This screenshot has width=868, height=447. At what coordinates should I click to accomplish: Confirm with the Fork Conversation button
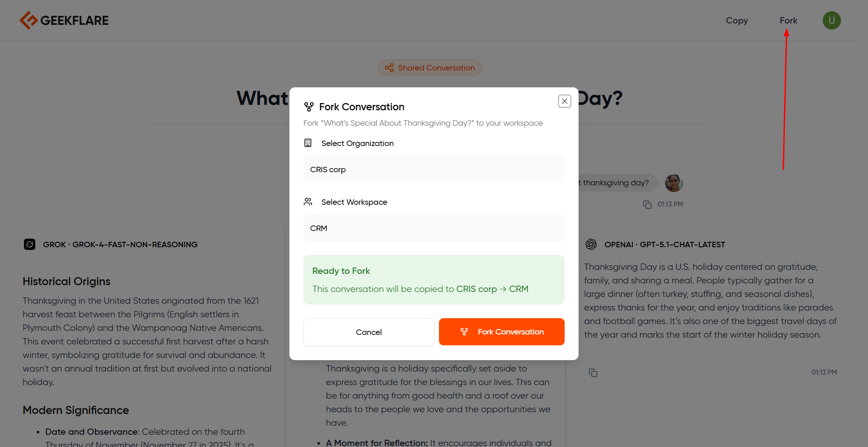click(501, 332)
